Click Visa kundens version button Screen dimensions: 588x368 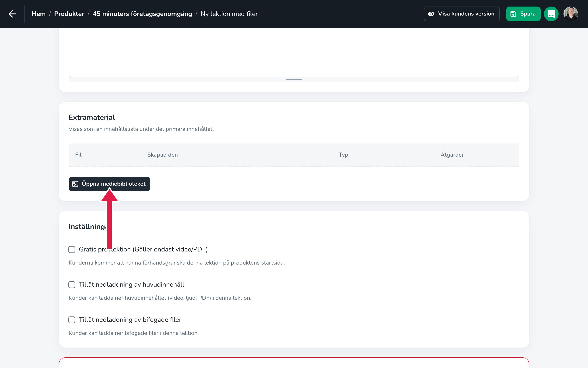point(461,14)
